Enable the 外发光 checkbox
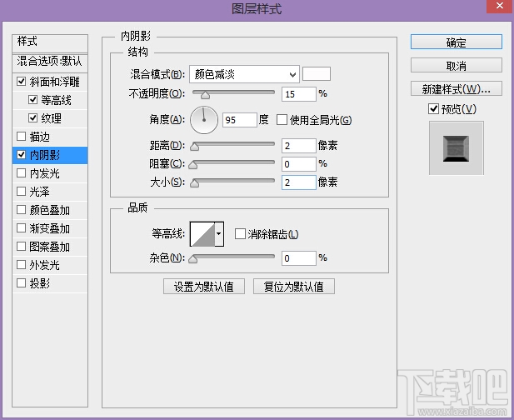This screenshot has height=420, width=514. pos(22,265)
